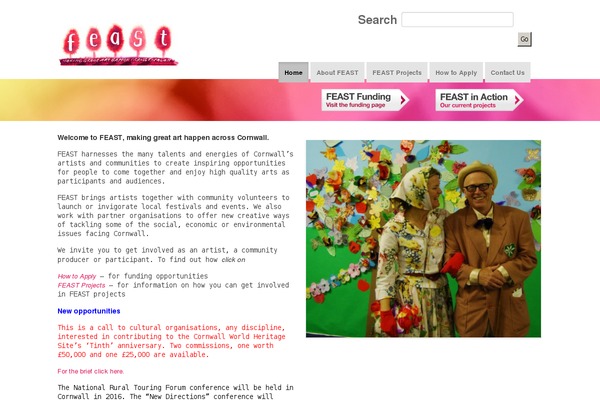The image size is (600, 400).
Task: Click the FEAST in Action banner button
Action: coord(479,100)
